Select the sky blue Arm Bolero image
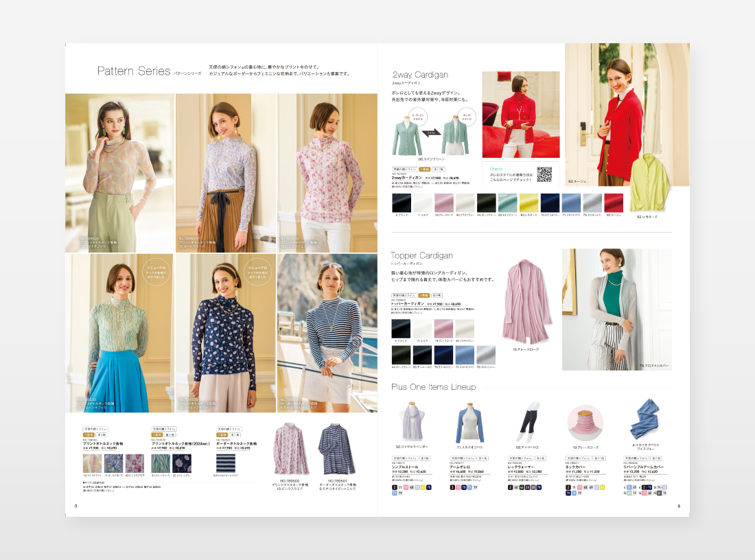The width and height of the screenshot is (755, 560). pyautogui.click(x=469, y=421)
